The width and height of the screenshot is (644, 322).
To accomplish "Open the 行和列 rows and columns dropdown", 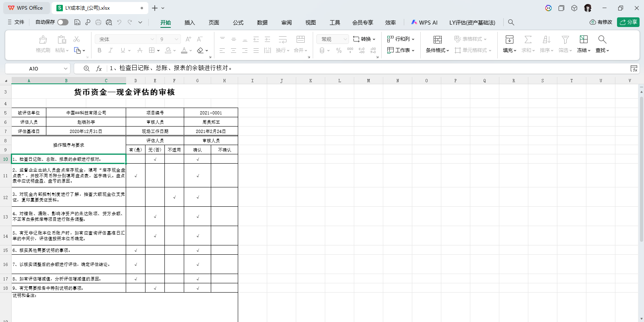I will click(401, 39).
